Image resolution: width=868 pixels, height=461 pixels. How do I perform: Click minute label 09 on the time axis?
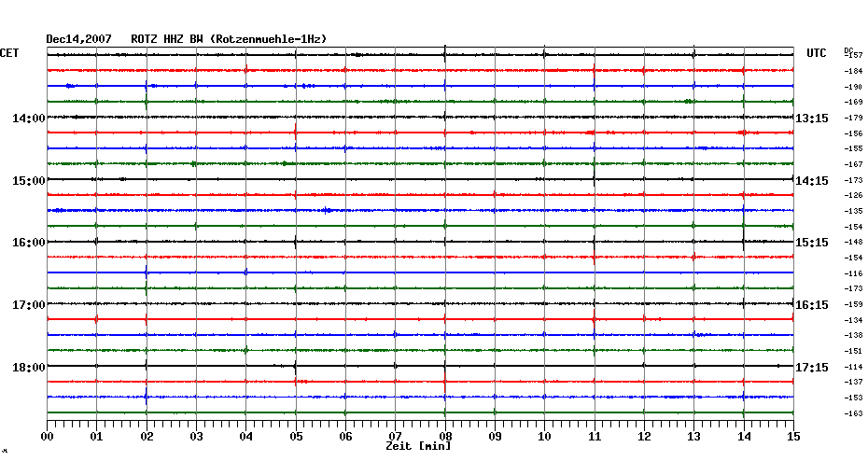point(495,437)
